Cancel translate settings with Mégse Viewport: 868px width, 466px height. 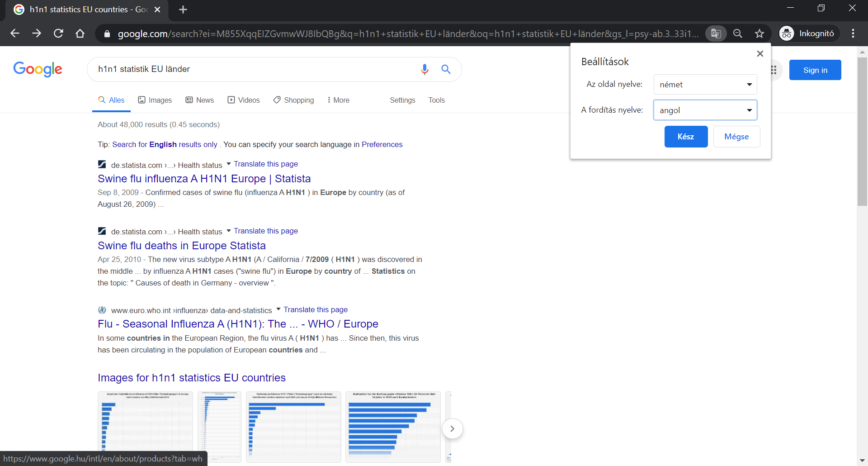click(x=736, y=137)
